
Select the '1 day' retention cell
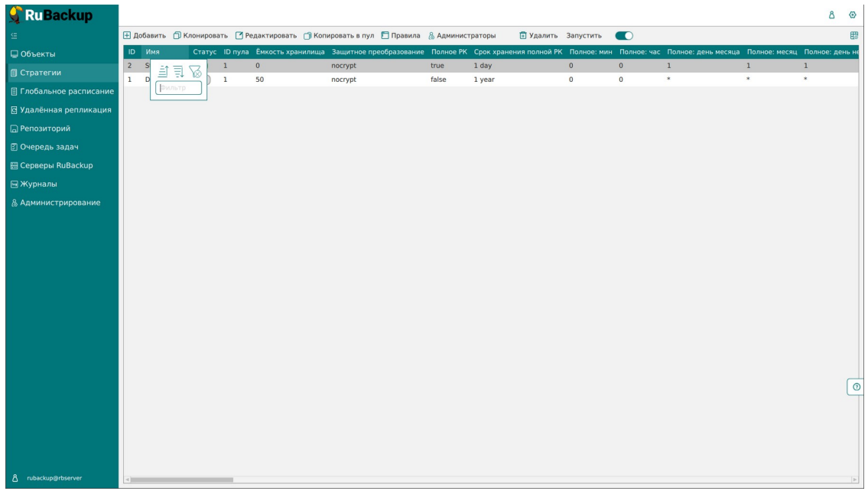[483, 65]
